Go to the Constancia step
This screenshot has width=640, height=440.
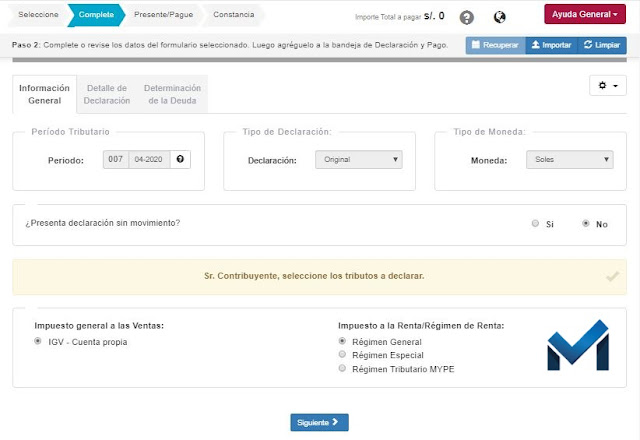[233, 15]
